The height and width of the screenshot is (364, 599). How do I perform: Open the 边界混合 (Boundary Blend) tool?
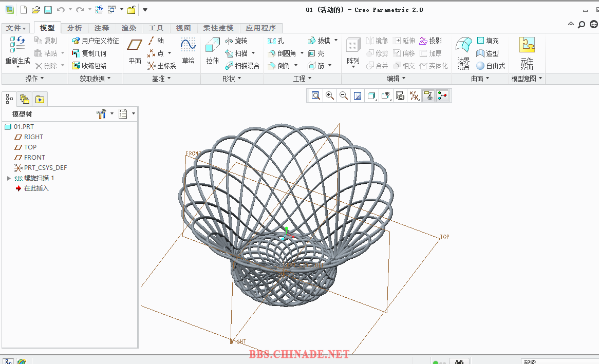coord(464,46)
